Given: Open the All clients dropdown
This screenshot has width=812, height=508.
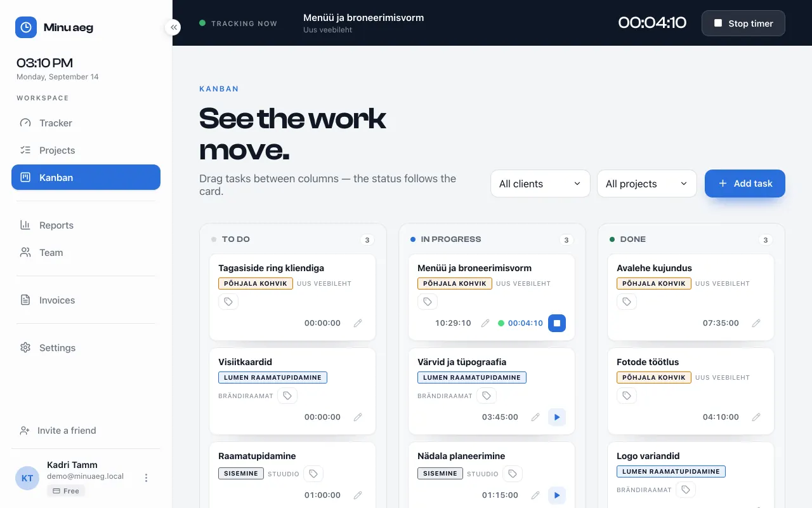Looking at the screenshot, I should point(540,184).
